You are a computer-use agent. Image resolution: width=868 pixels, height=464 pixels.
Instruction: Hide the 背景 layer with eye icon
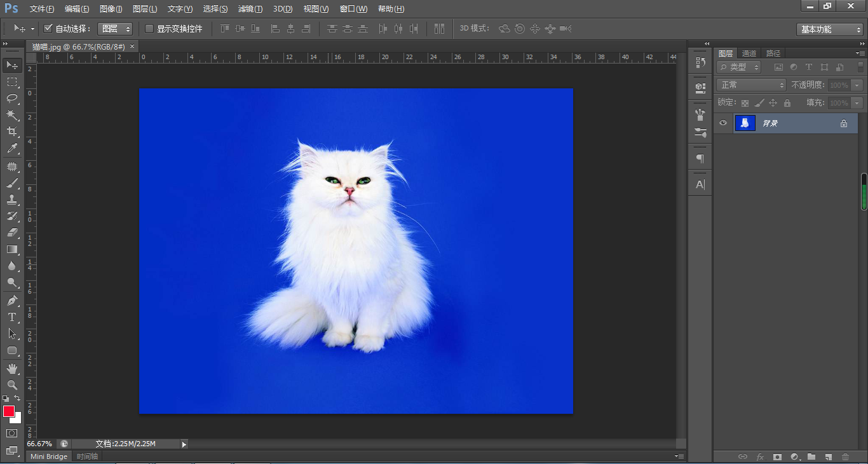[723, 123]
